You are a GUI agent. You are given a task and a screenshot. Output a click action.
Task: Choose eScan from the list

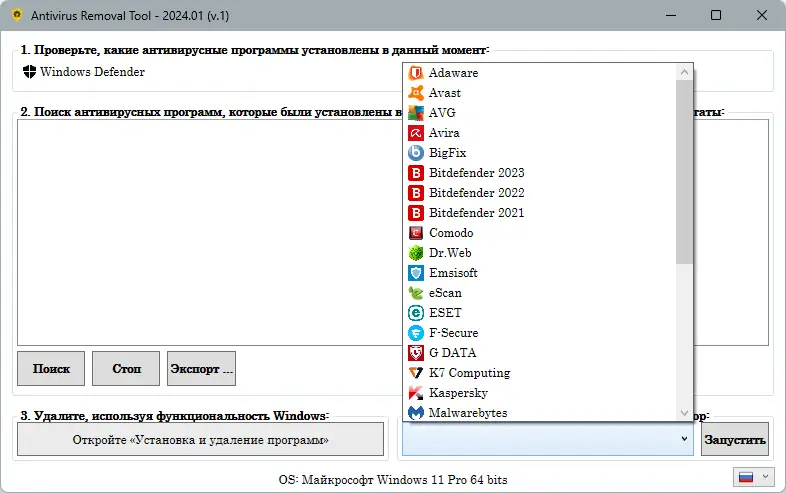coord(539,293)
